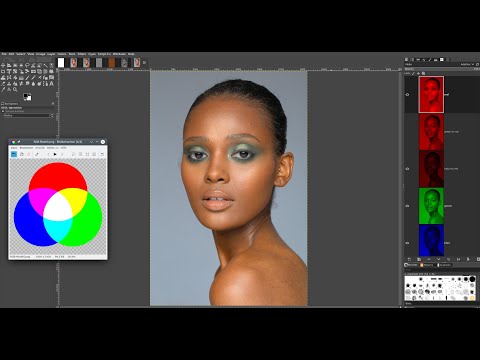Create a new layer in Layers panel
This screenshot has width=480, height=360.
(409, 259)
